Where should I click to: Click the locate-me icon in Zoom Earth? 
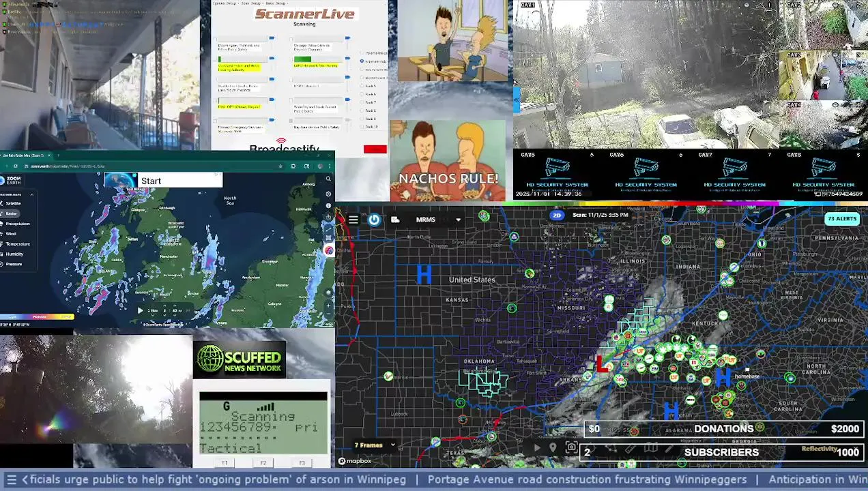(x=328, y=292)
